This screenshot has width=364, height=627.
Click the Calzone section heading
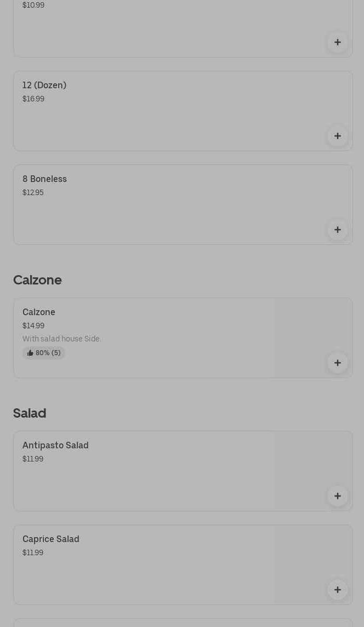coord(37,280)
